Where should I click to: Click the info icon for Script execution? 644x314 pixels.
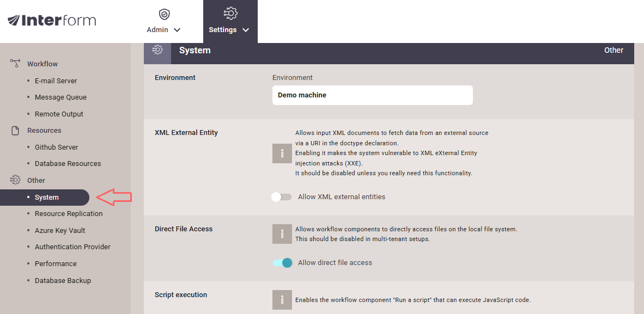(x=282, y=300)
